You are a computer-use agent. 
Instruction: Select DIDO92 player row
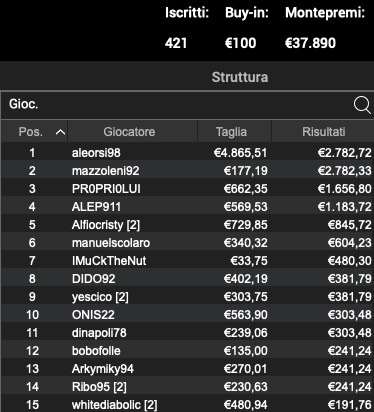pos(187,279)
